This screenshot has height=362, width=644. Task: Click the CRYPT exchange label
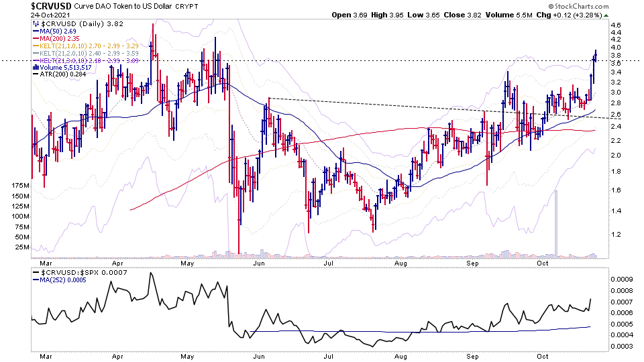186,7
